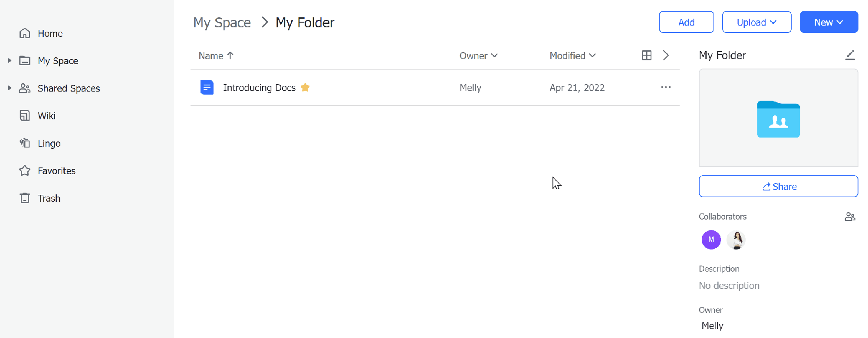This screenshot has width=868, height=338.
Task: Open the manage collaborators icon
Action: tap(850, 217)
